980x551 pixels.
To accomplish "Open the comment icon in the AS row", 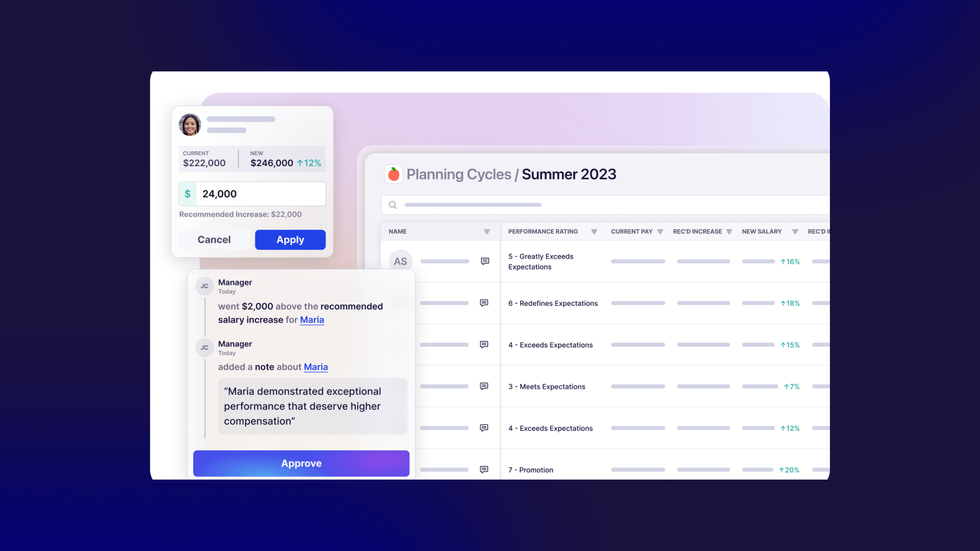I will pyautogui.click(x=485, y=261).
